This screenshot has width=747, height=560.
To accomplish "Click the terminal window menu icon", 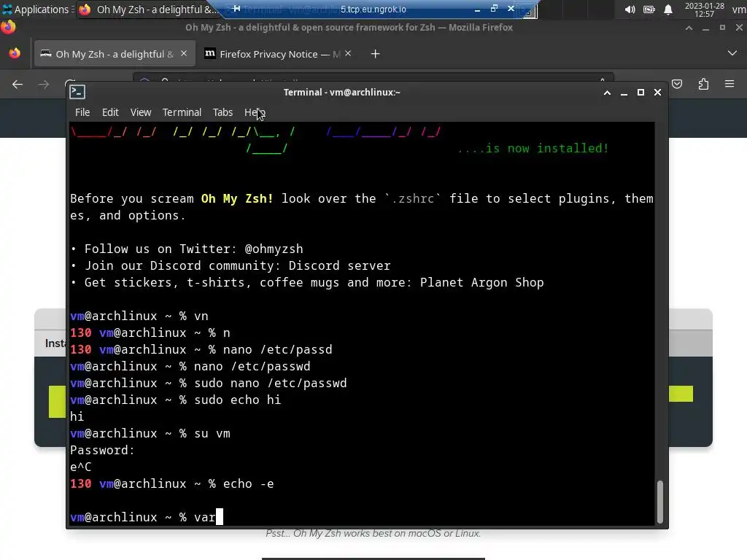I will click(x=77, y=92).
